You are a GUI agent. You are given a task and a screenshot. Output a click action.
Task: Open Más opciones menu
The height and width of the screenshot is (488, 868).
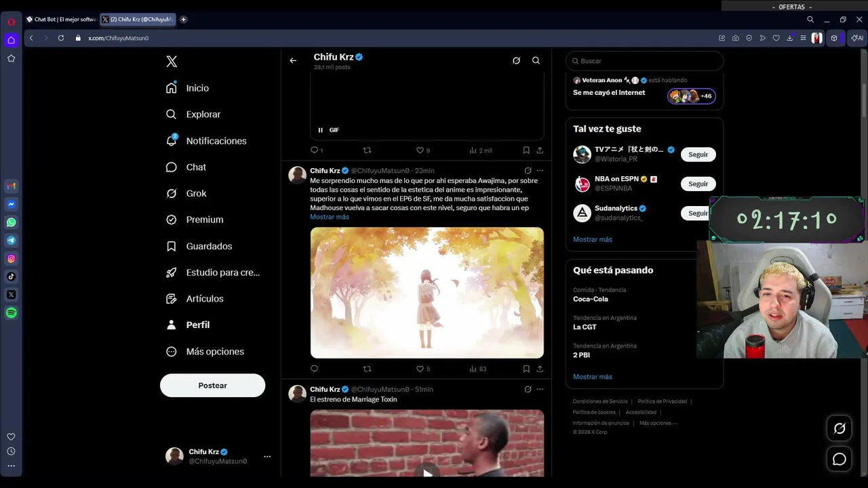tap(205, 352)
